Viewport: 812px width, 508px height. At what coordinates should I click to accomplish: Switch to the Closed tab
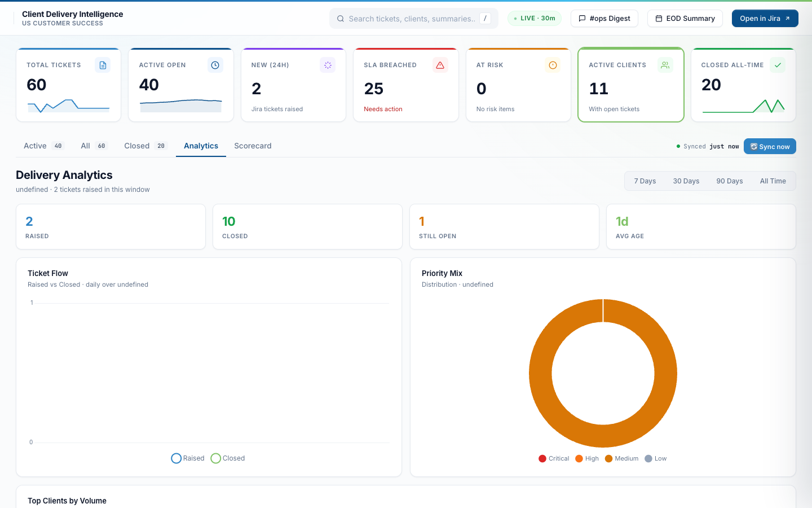(x=145, y=146)
